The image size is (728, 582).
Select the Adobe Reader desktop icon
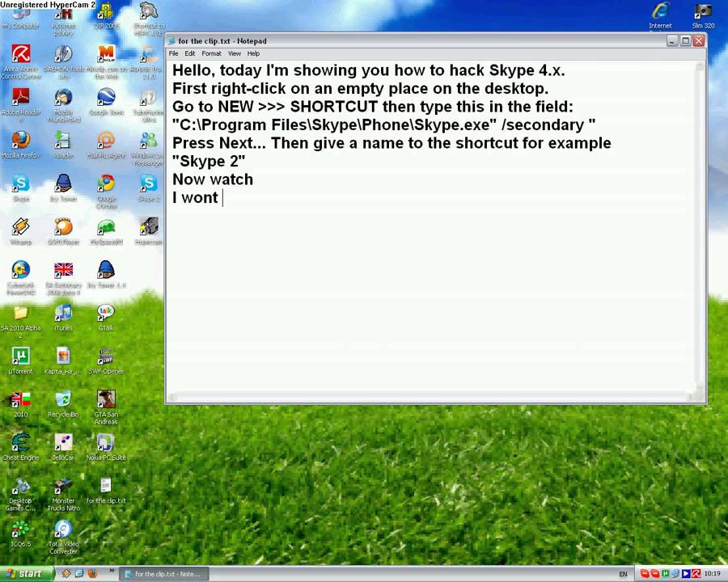click(21, 105)
